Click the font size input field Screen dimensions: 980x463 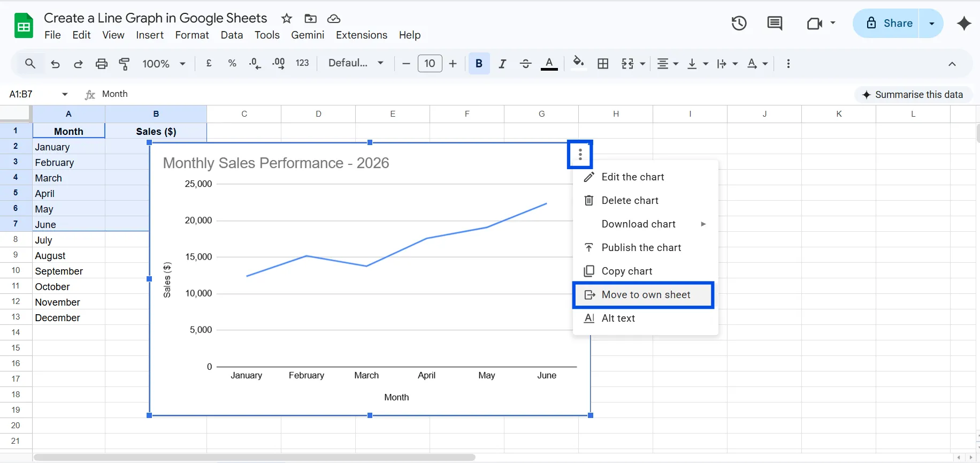430,64
